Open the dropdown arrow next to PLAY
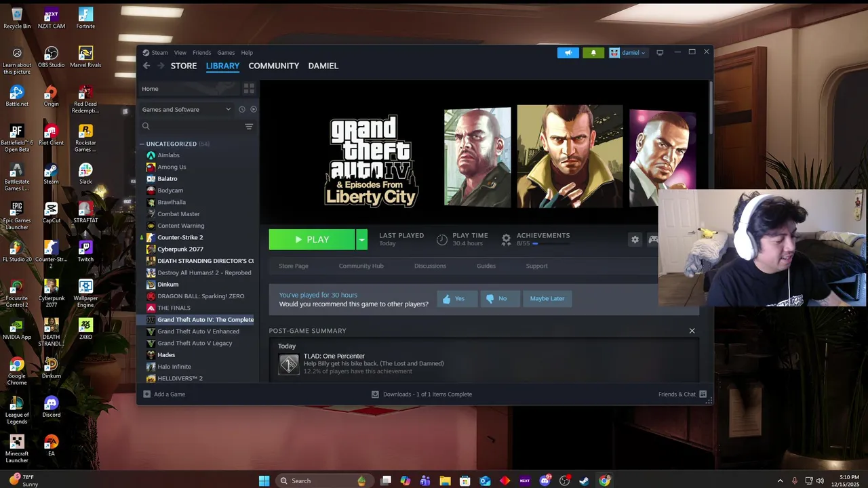This screenshot has height=488, width=868. pyautogui.click(x=361, y=239)
